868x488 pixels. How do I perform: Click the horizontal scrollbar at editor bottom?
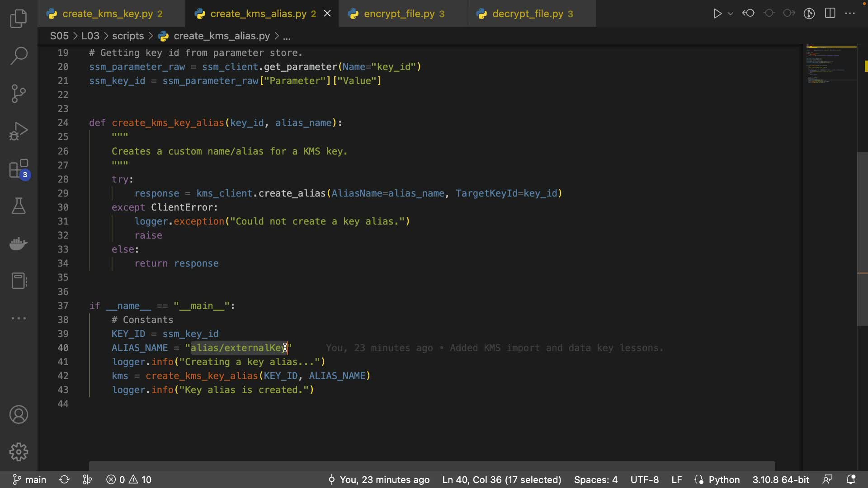point(431,465)
